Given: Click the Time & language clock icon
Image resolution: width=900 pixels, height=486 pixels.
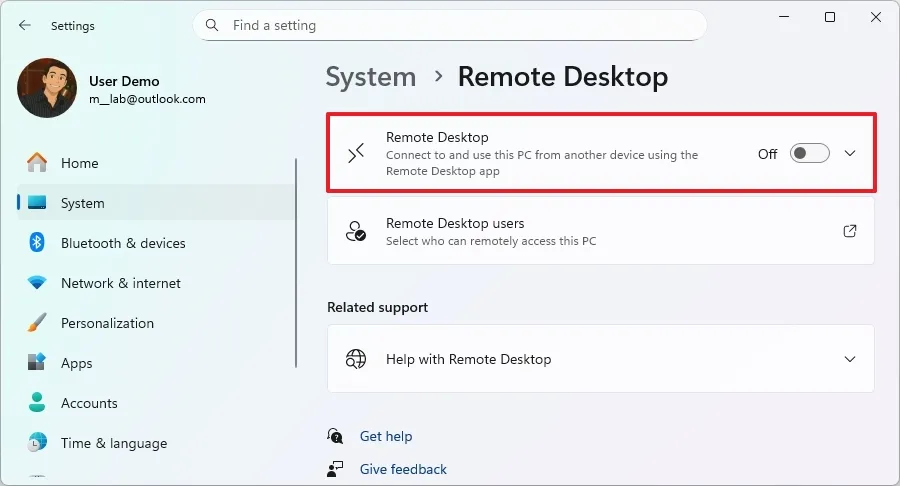Looking at the screenshot, I should [x=37, y=443].
